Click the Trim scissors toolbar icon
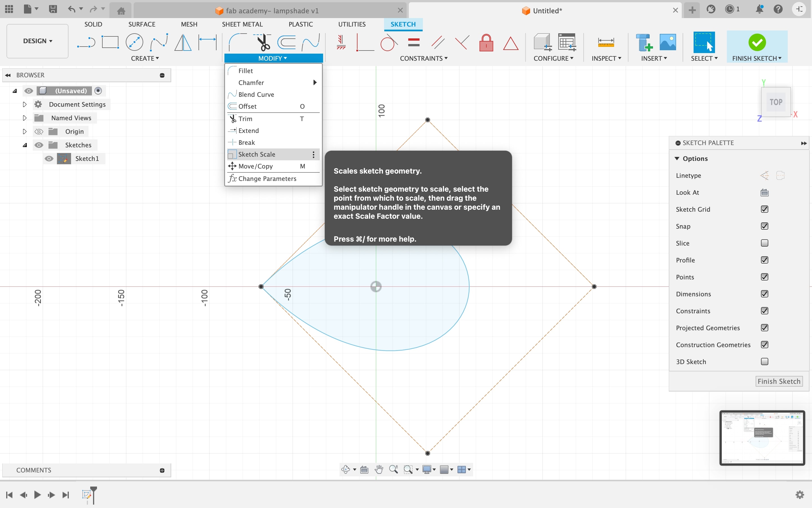The width and height of the screenshot is (812, 508). click(x=262, y=43)
